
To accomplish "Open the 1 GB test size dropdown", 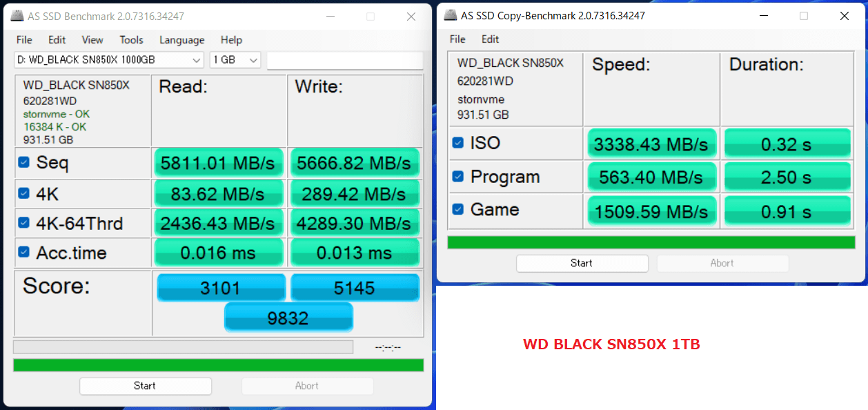I will pos(235,60).
